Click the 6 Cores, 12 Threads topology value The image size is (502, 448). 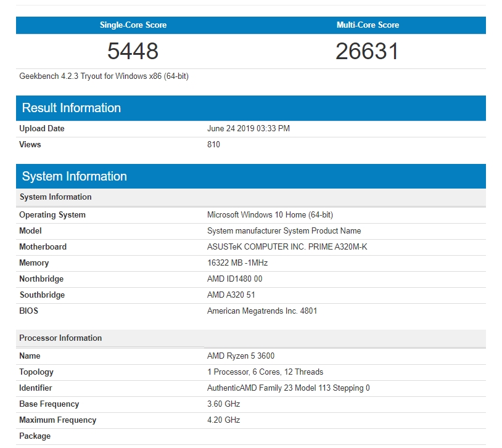265,372
